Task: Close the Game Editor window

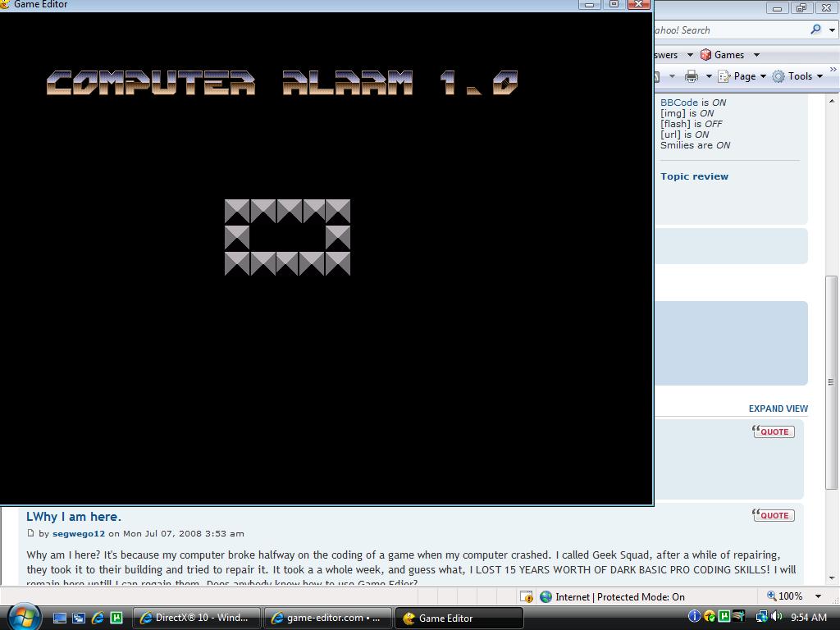Action: click(x=638, y=4)
